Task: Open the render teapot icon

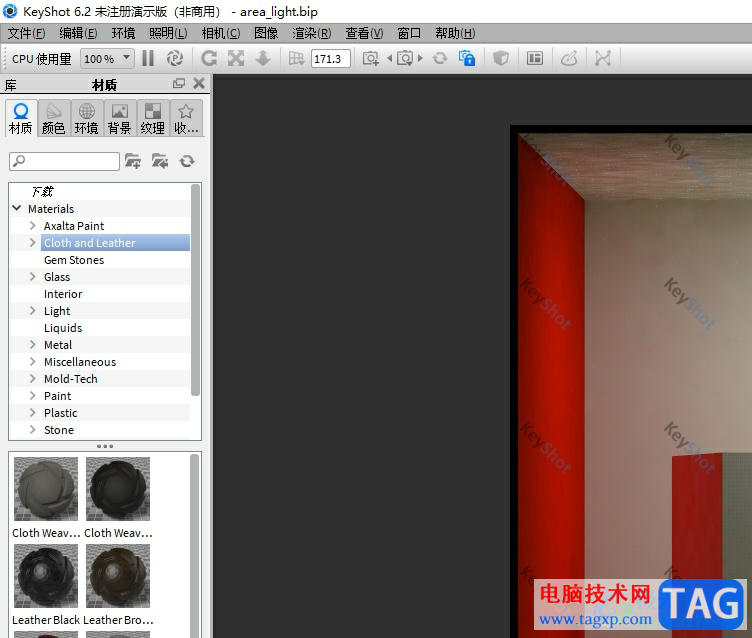Action: (x=569, y=59)
